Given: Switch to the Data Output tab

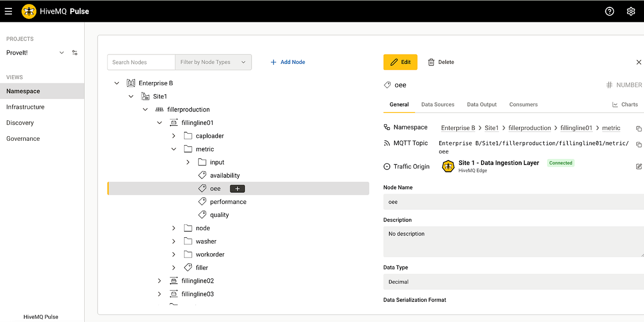Looking at the screenshot, I should coord(482,105).
